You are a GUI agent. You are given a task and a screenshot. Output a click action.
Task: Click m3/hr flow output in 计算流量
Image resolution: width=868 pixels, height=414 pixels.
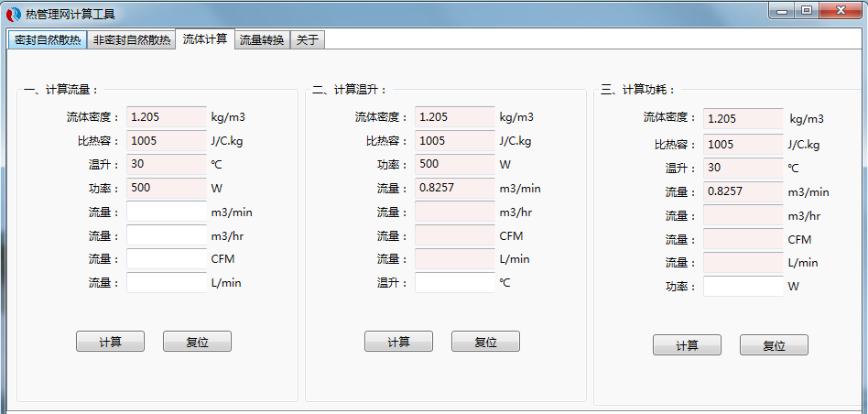pyautogui.click(x=167, y=235)
